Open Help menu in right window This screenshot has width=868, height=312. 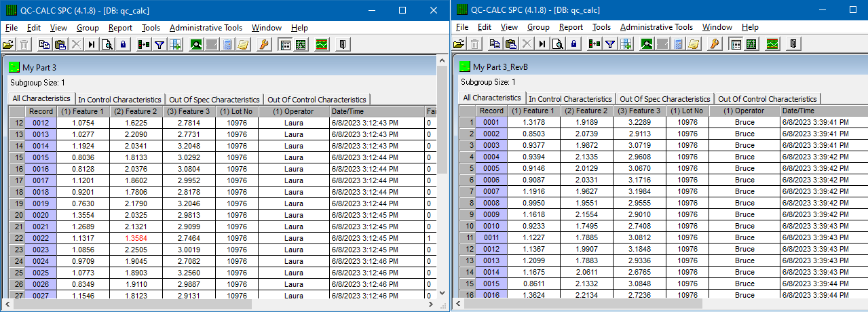coord(750,27)
